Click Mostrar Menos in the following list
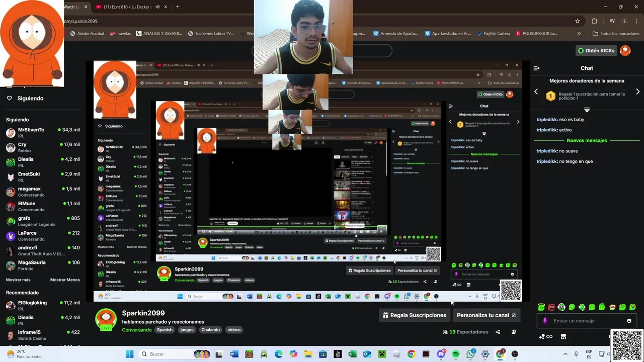This screenshot has width=644, height=362. pyautogui.click(x=65, y=280)
